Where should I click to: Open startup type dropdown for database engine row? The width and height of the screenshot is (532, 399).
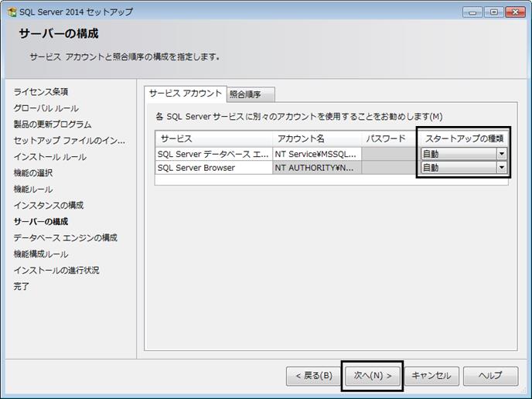click(502, 154)
